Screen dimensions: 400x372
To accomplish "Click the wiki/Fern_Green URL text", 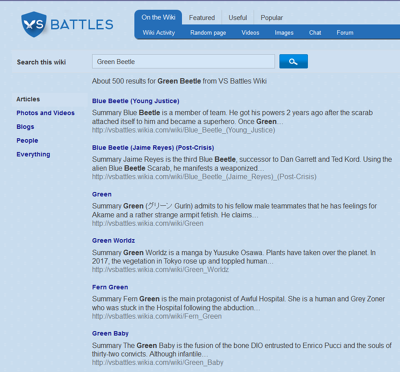I will (157, 316).
